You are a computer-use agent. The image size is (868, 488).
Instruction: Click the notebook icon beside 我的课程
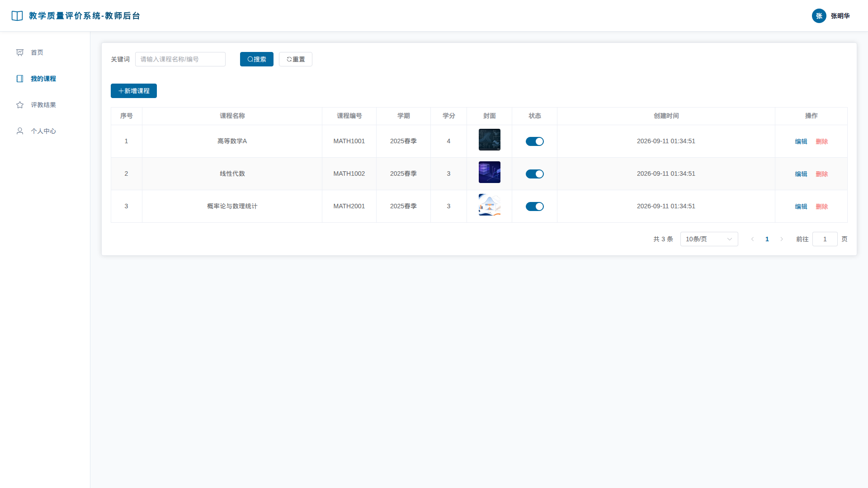[x=20, y=79]
